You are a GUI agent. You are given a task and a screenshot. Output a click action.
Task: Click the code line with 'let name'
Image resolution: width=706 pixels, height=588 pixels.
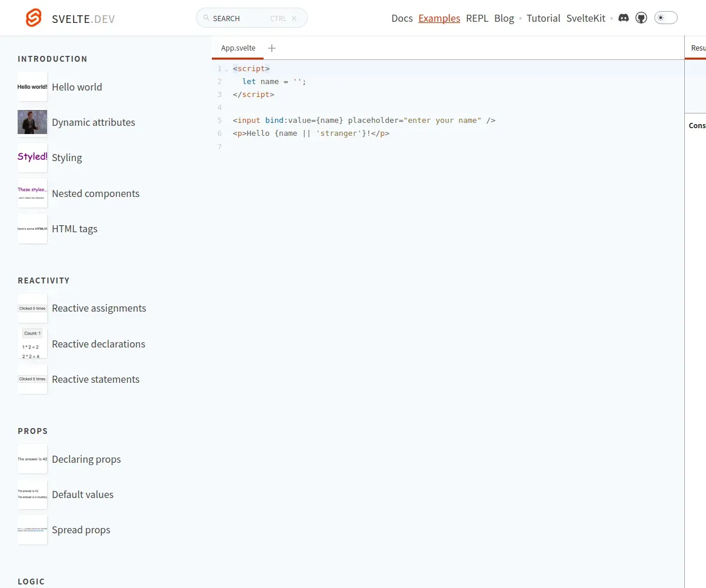[274, 81]
